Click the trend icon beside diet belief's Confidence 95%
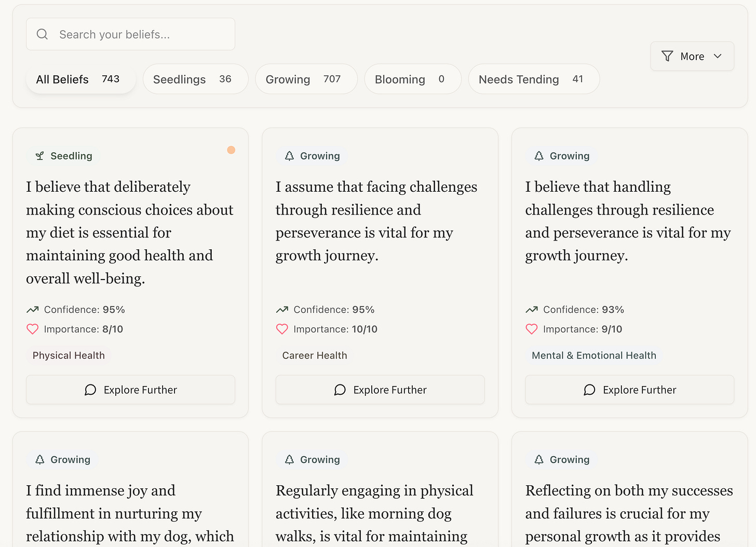The width and height of the screenshot is (756, 547). pos(32,310)
